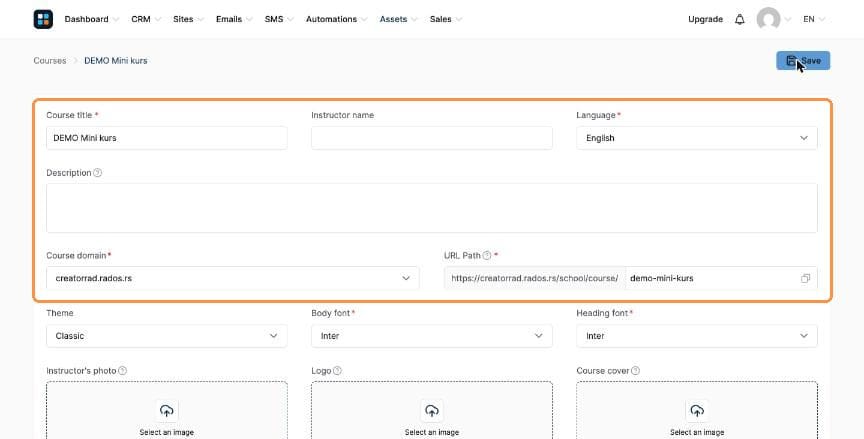Screen dimensions: 864x439
Task: Click the Upgrade link
Action: point(705,19)
